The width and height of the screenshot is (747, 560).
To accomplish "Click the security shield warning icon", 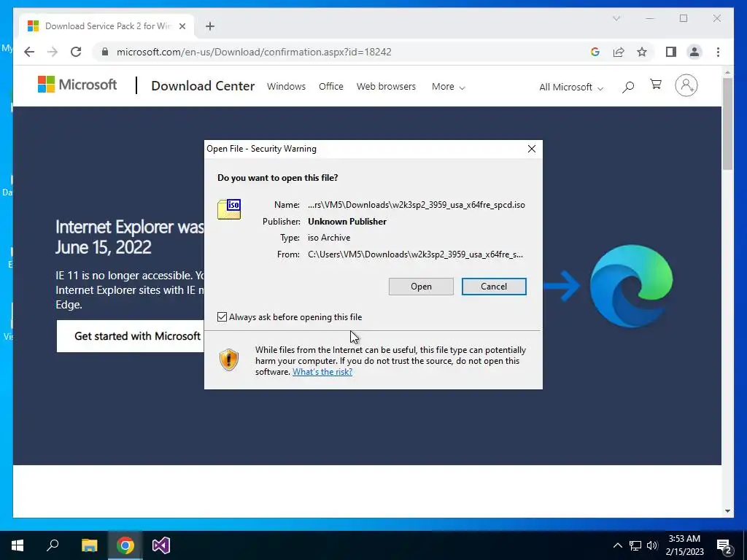I will (228, 359).
